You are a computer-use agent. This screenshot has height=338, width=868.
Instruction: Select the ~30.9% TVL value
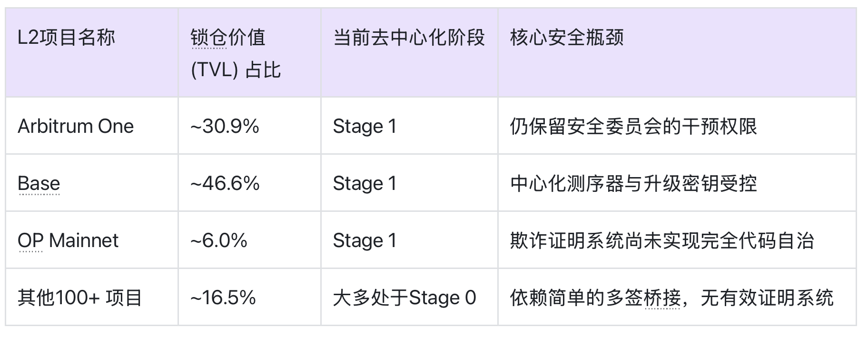225,126
